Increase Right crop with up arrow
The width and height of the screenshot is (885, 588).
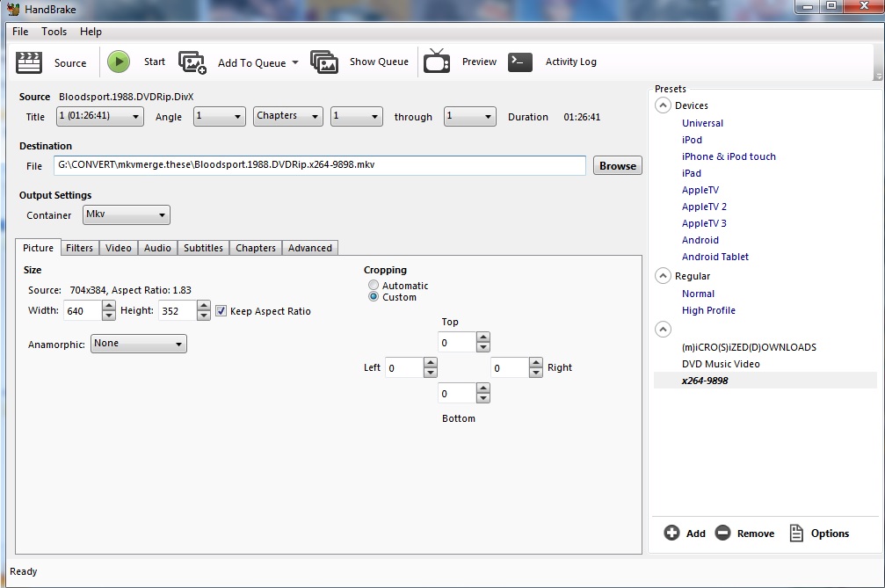[536, 362]
